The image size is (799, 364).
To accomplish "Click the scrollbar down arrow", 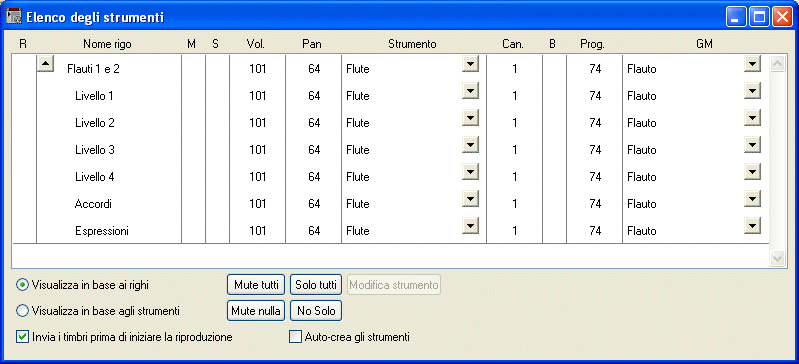I will point(777,258).
